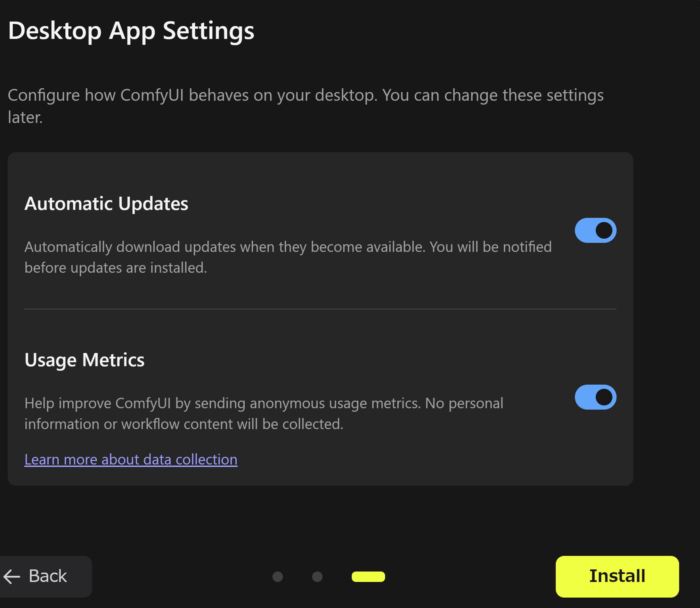Image resolution: width=700 pixels, height=608 pixels.
Task: Select the second step indicator dot
Action: click(x=317, y=577)
